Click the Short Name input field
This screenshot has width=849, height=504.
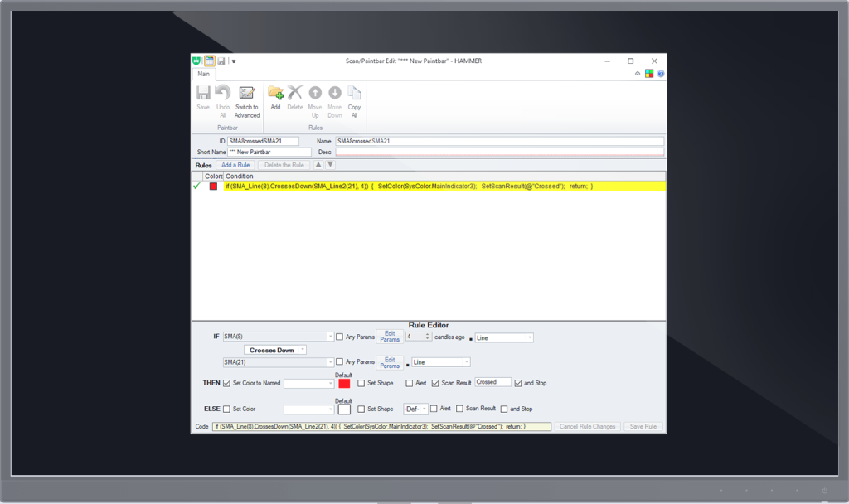(x=269, y=153)
